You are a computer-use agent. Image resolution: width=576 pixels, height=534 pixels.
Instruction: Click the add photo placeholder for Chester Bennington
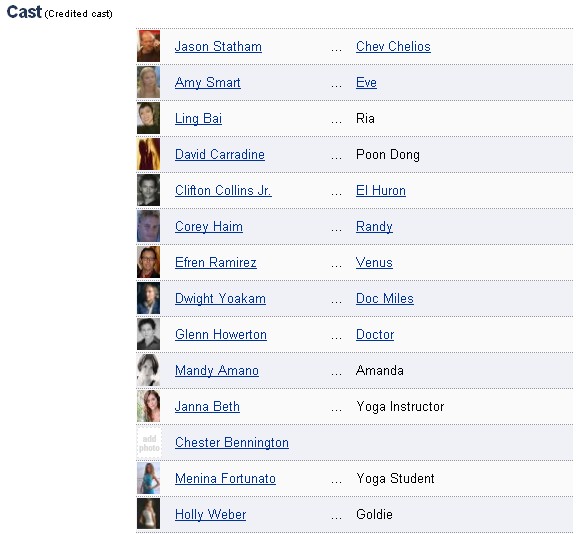[x=148, y=443]
